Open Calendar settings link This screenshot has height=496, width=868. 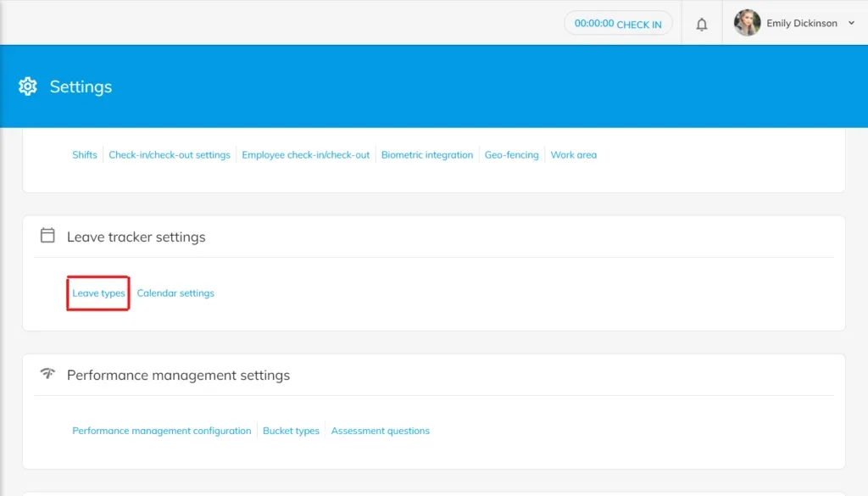pyautogui.click(x=175, y=293)
